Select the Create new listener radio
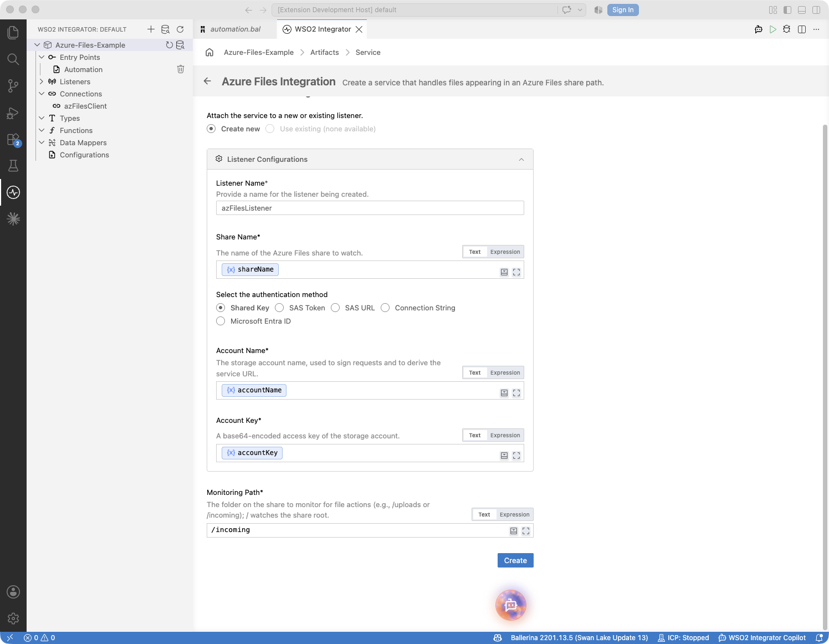The width and height of the screenshot is (829, 644). tap(211, 129)
